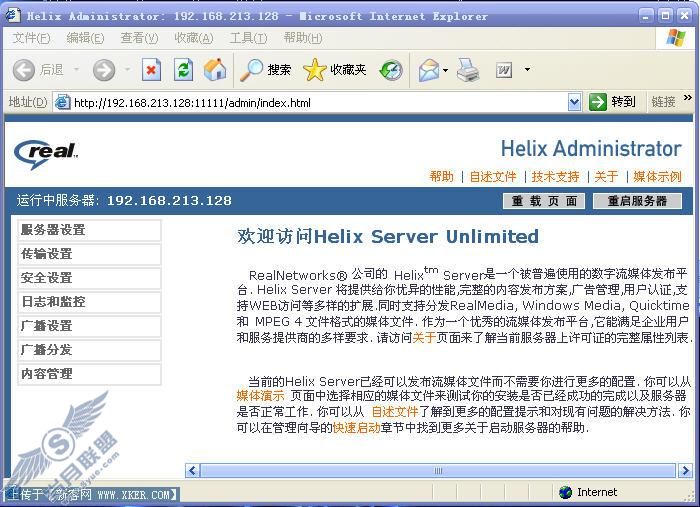Stop page loading with red X icon
Viewport: 700px width, 507px height.
click(x=151, y=70)
